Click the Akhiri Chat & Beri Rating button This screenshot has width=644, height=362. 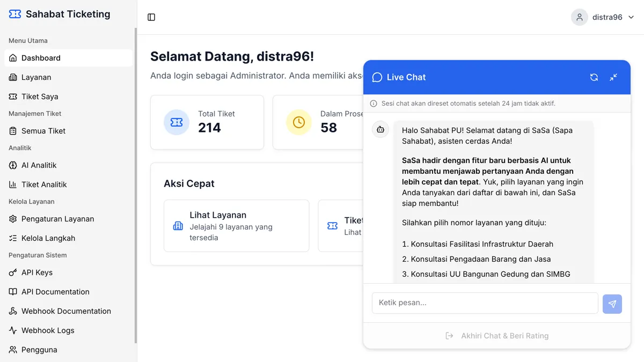point(497,335)
